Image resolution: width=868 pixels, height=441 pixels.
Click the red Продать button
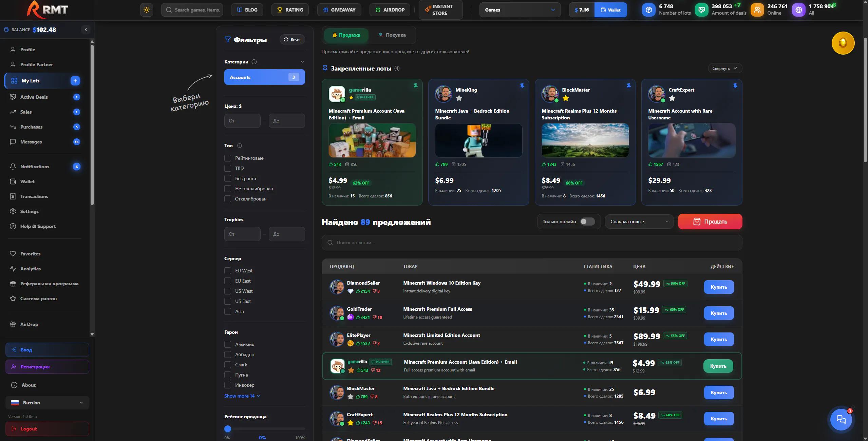tap(710, 222)
